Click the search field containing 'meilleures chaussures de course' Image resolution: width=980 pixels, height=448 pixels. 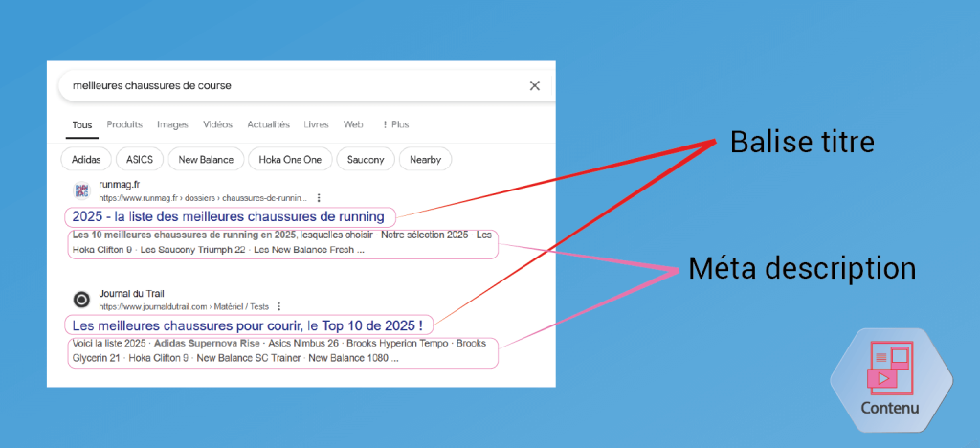coord(307,86)
